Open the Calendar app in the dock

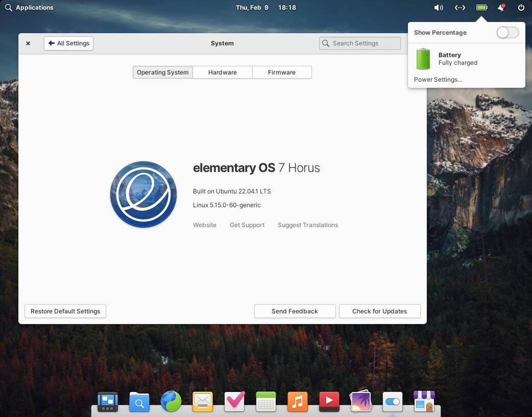pyautogui.click(x=266, y=402)
